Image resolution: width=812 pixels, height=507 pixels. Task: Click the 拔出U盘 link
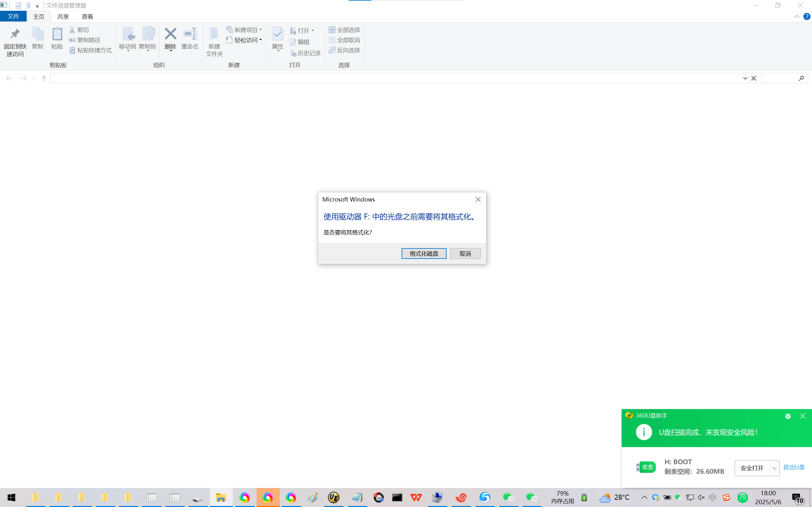click(x=794, y=467)
